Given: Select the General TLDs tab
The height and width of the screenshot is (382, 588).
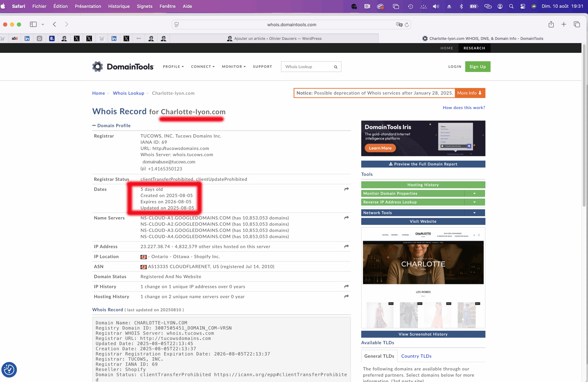Looking at the screenshot, I should point(379,356).
